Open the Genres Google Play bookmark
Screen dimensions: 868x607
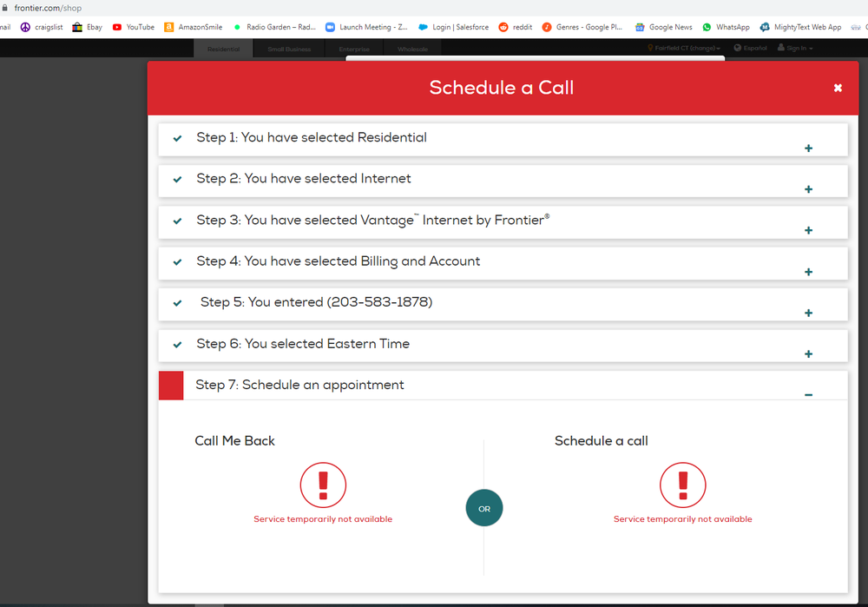(x=582, y=27)
